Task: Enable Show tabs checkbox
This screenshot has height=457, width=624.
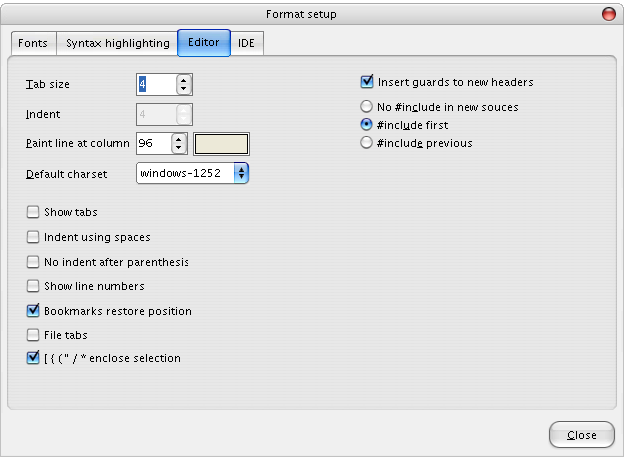Action: pos(34,212)
